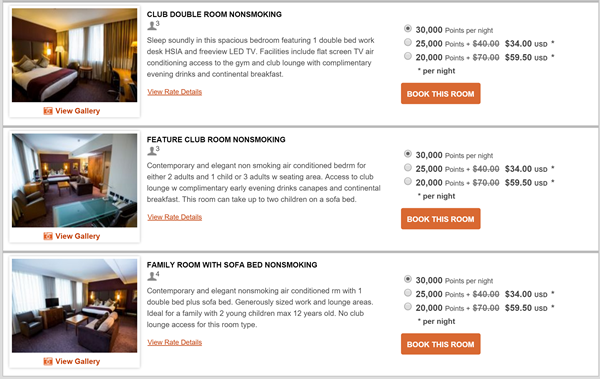This screenshot has width=600, height=379.
Task: Open the Family Room photo thumbnail
Action: pyautogui.click(x=74, y=305)
